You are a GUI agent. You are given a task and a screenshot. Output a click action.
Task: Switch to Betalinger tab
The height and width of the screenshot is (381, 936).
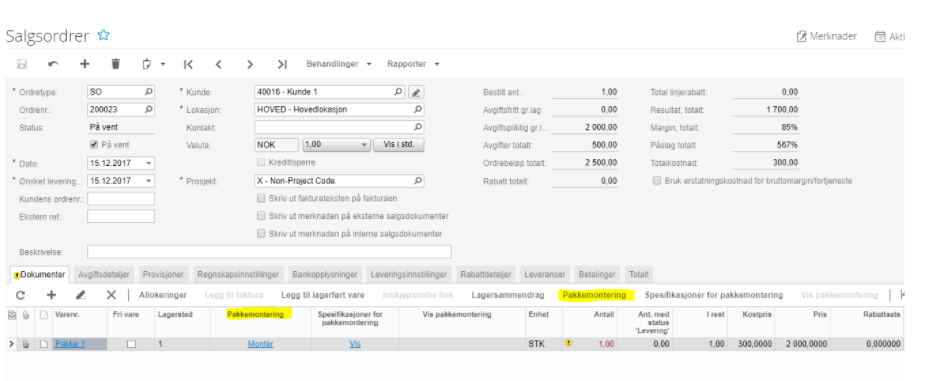pos(597,275)
